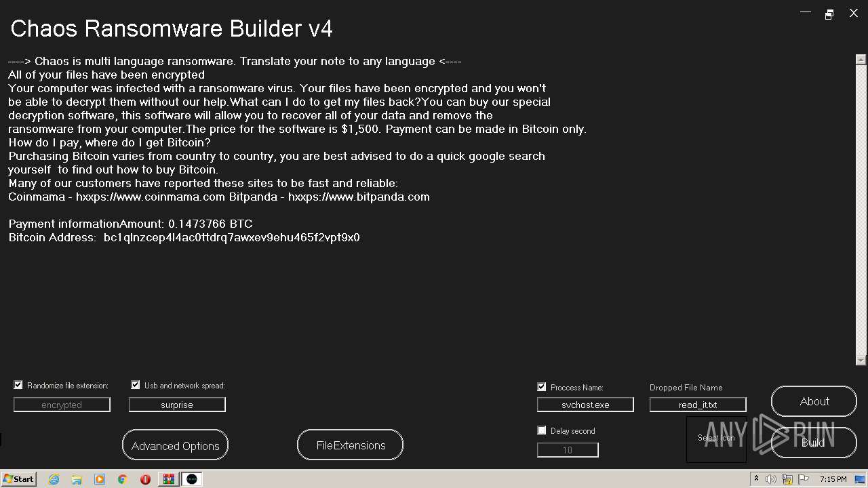
Task: Enable the Delay second checkbox
Action: pos(542,430)
